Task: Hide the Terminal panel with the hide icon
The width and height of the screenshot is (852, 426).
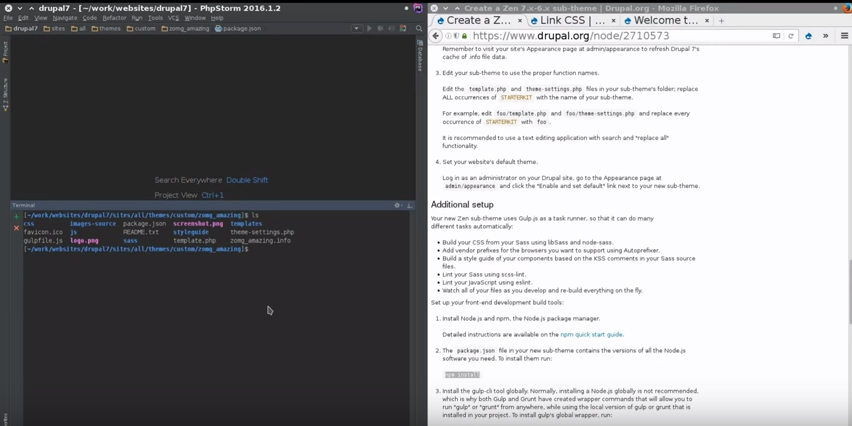Action: [409, 205]
